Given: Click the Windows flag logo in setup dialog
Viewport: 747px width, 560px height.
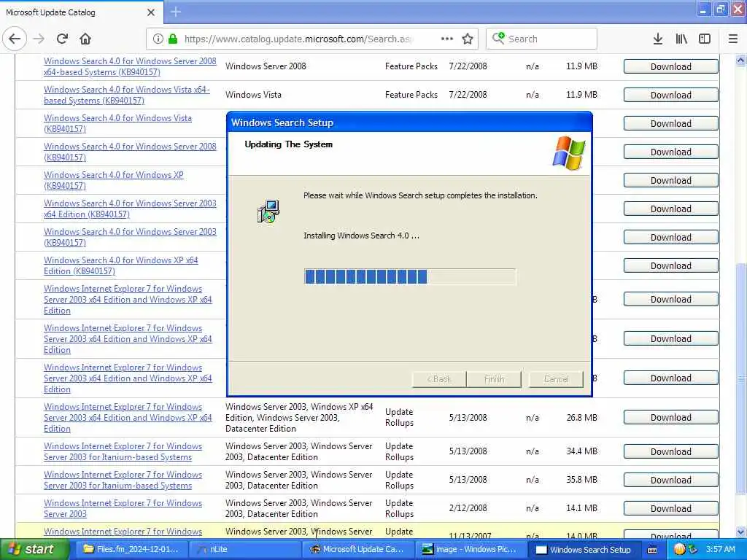Looking at the screenshot, I should [x=569, y=153].
